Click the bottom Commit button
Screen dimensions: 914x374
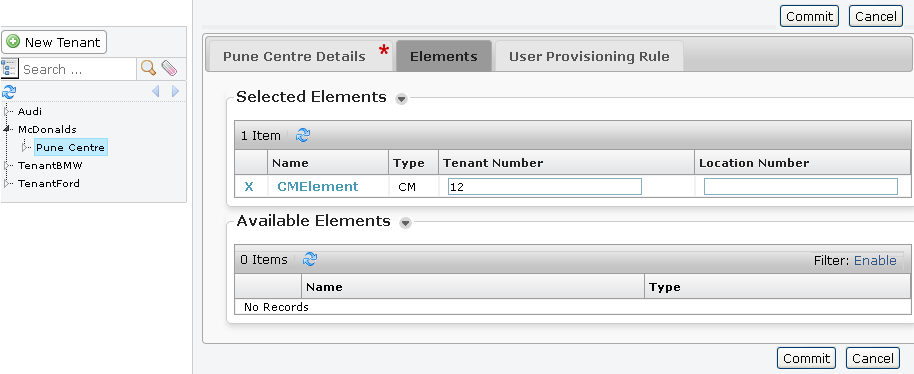(806, 358)
